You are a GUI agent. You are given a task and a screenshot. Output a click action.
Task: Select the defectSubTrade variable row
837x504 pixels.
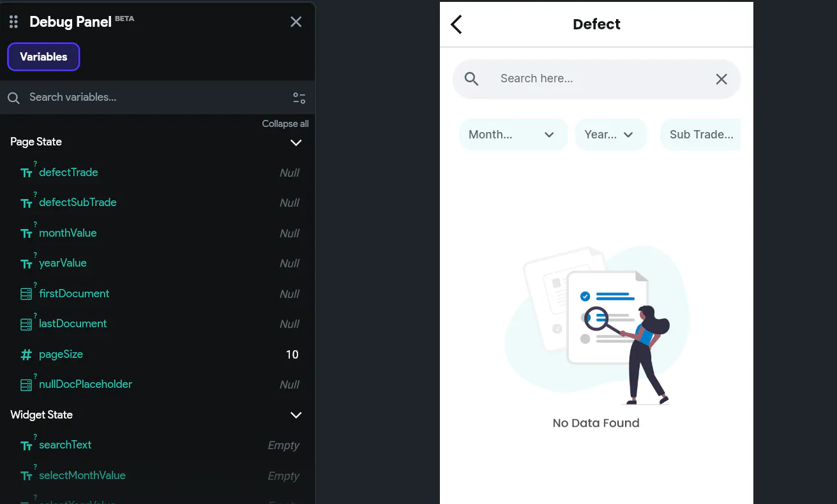point(158,203)
